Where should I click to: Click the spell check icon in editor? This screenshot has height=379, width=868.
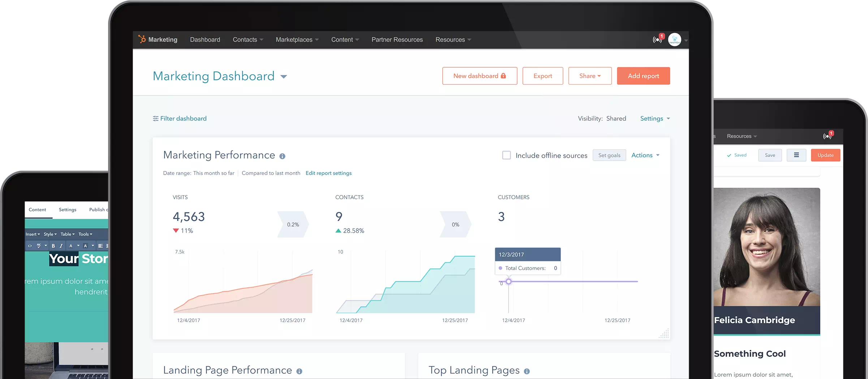click(x=39, y=246)
